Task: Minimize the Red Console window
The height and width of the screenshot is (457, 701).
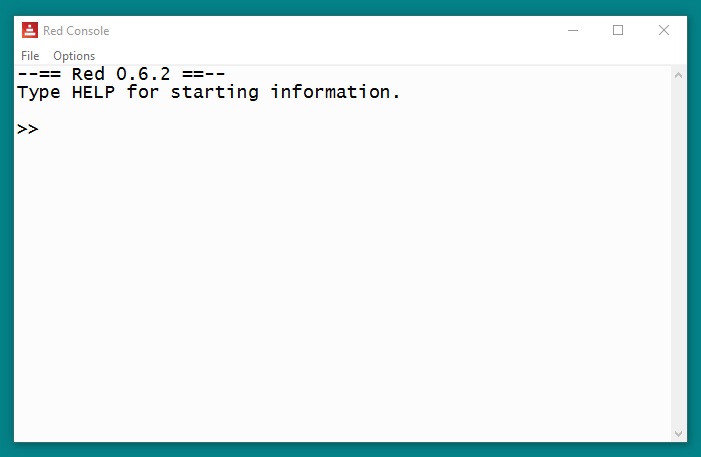Action: 573,31
